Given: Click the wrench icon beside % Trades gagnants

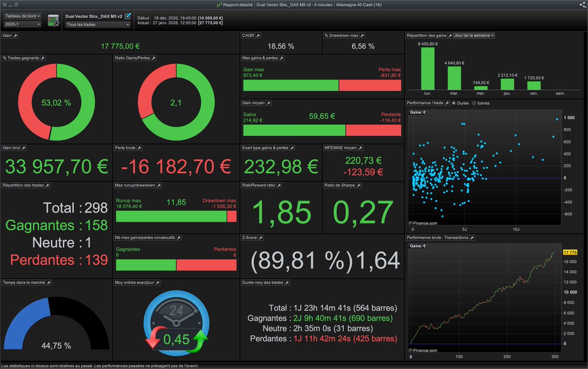Looking at the screenshot, I should [x=43, y=58].
